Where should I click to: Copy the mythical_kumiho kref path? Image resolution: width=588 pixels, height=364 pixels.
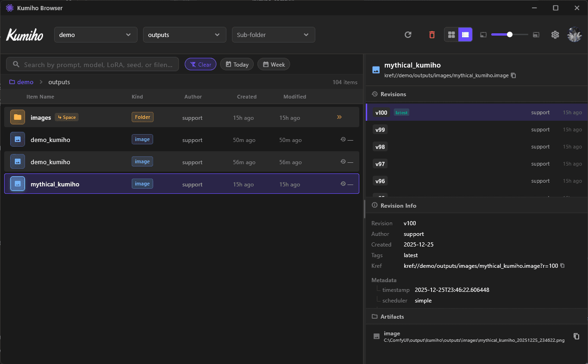[513, 75]
